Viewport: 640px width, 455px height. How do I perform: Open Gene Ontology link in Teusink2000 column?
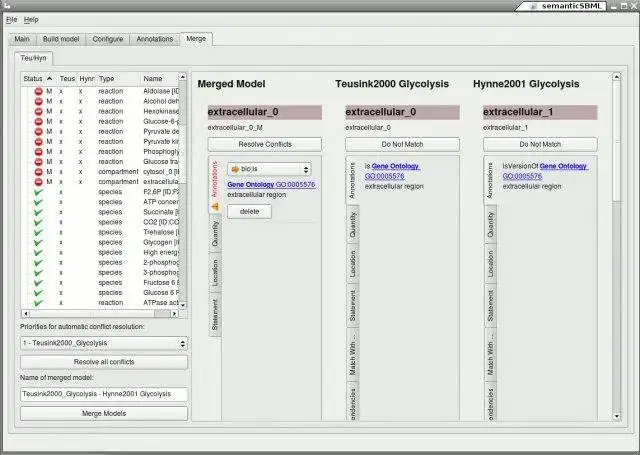click(x=392, y=171)
